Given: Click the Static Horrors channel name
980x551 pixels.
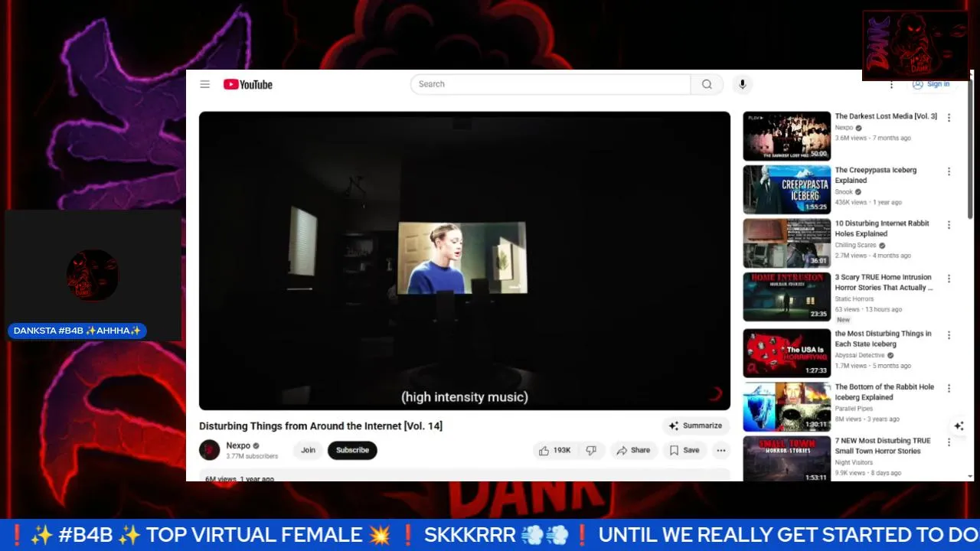Looking at the screenshot, I should coord(854,299).
